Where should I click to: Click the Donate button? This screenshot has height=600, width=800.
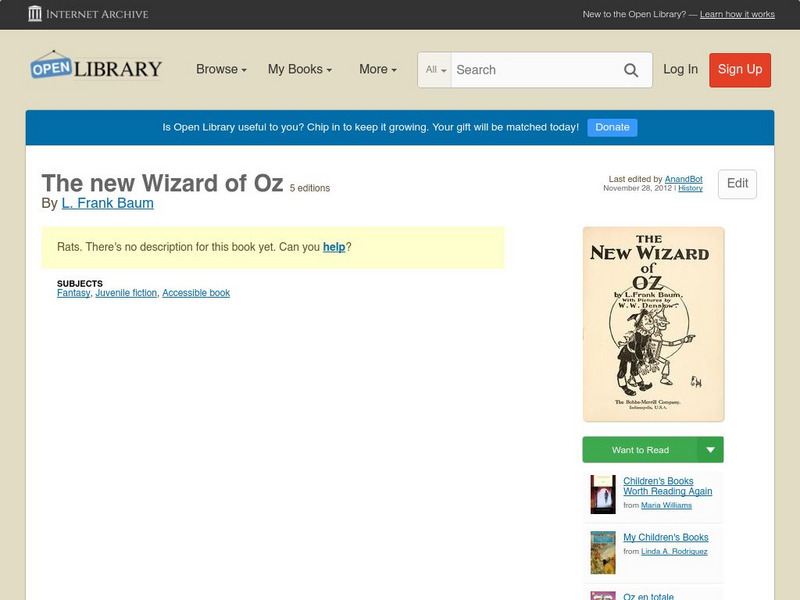[611, 127]
